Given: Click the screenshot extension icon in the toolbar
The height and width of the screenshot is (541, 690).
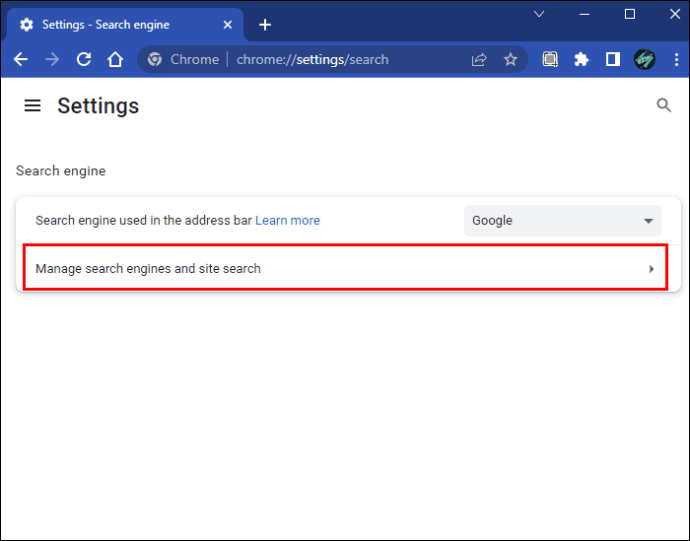Looking at the screenshot, I should 550,59.
